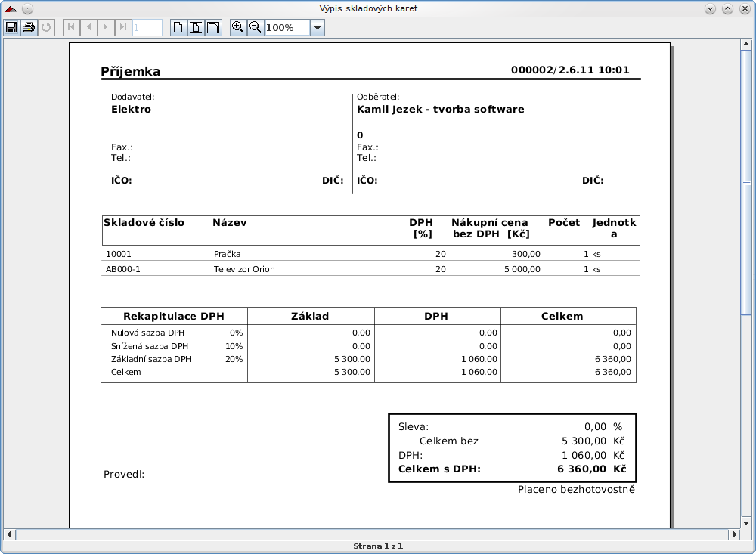Zoom out with the magnifier minus icon
This screenshot has height=554, width=756.
(256, 28)
